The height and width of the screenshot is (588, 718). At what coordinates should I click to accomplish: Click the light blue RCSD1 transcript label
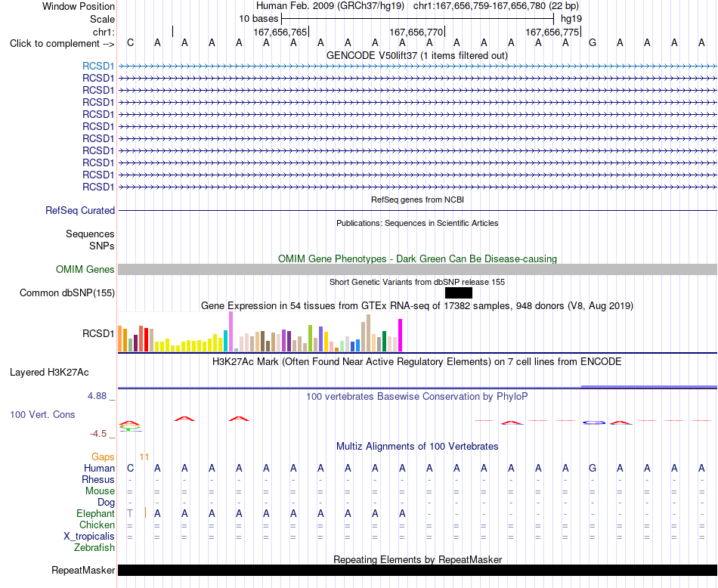(x=98, y=67)
